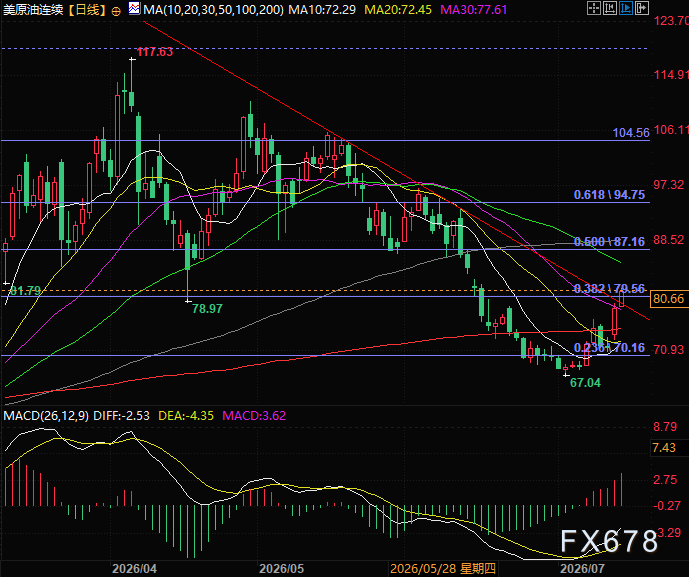Screen dimensions: 689x577
Task: Click the MA indicator chart icon
Action: pos(134,8)
